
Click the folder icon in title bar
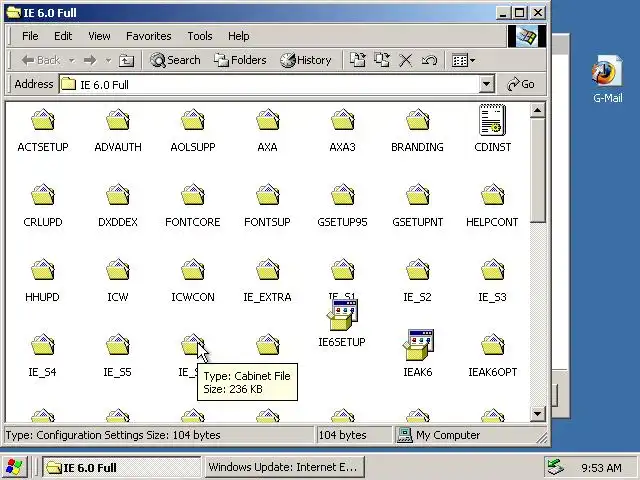[14, 13]
